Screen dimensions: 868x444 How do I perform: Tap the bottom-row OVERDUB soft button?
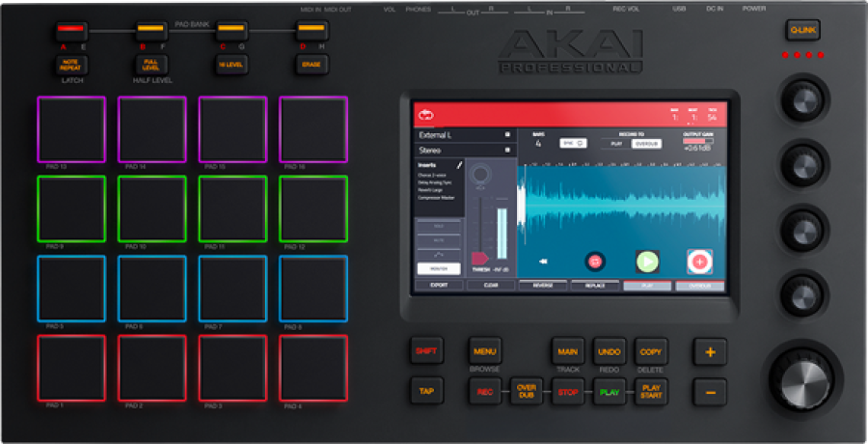[700, 286]
